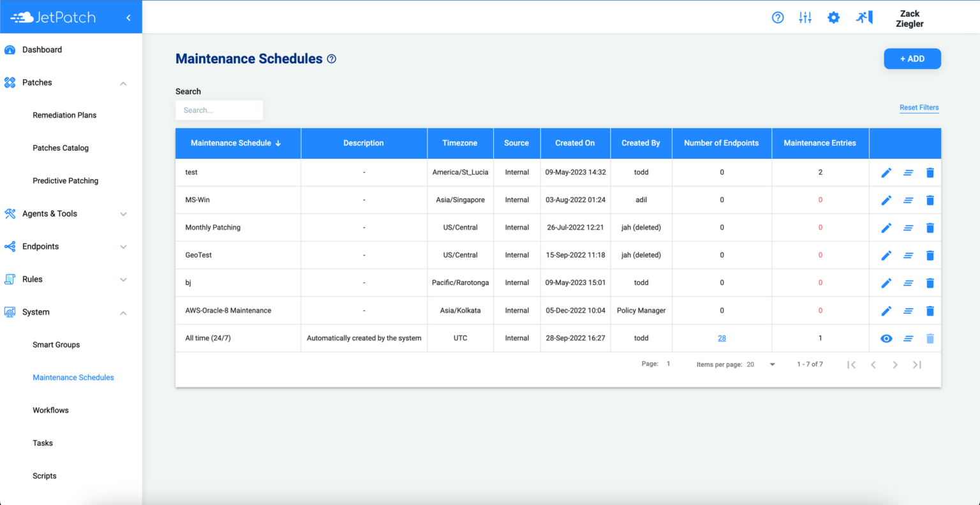
Task: Delete the MS-Win schedule via trash icon
Action: click(x=930, y=200)
